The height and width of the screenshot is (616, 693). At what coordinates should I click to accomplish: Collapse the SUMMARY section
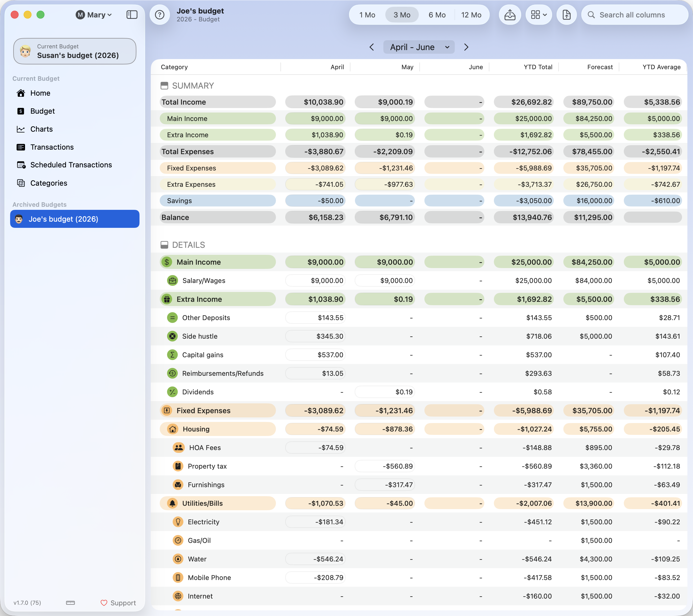pos(164,86)
